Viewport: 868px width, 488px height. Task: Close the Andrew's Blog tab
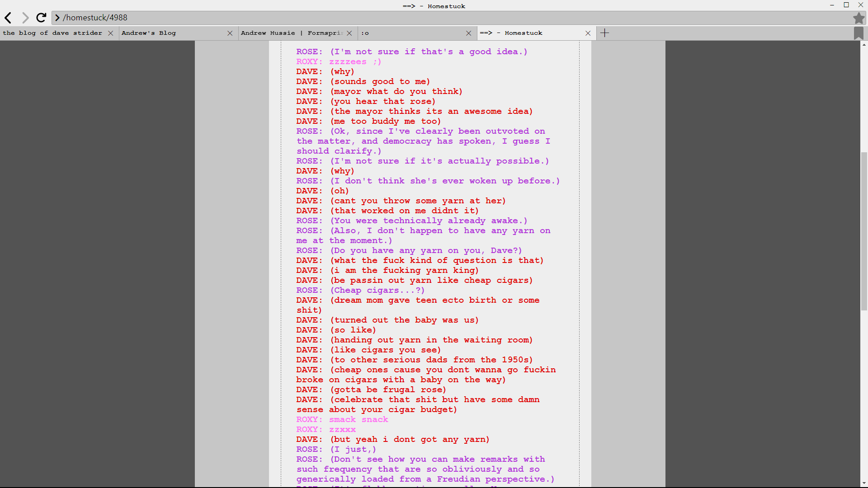[x=230, y=33]
